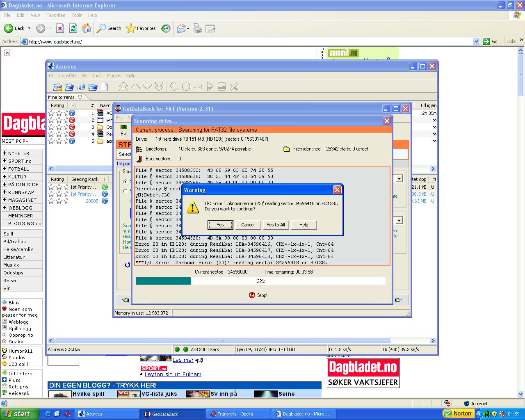Click the GetDataBack Exit toolbar icon
This screenshot has height=420, width=525.
click(124, 130)
